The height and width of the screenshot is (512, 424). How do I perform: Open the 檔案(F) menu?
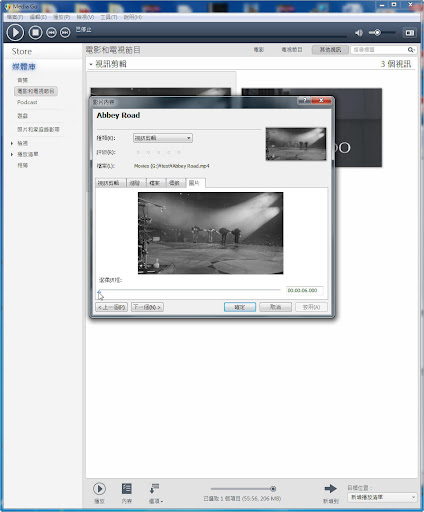pyautogui.click(x=15, y=17)
